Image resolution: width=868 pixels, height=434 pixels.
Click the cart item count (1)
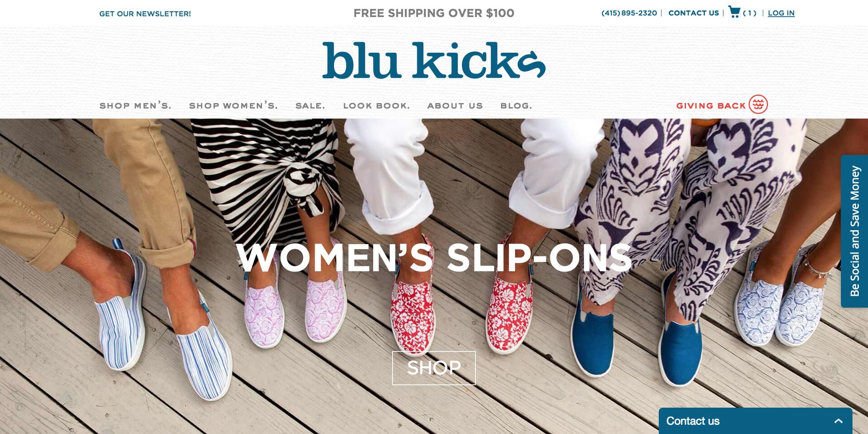[749, 13]
